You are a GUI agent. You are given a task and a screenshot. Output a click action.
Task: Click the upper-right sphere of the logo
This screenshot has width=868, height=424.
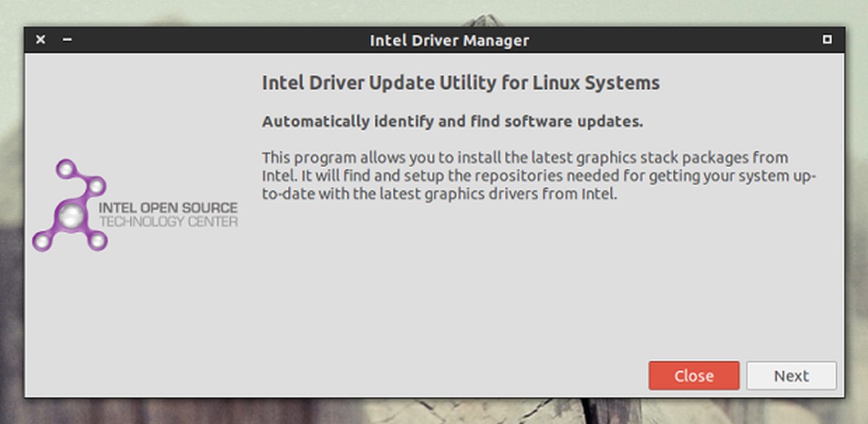point(96,187)
